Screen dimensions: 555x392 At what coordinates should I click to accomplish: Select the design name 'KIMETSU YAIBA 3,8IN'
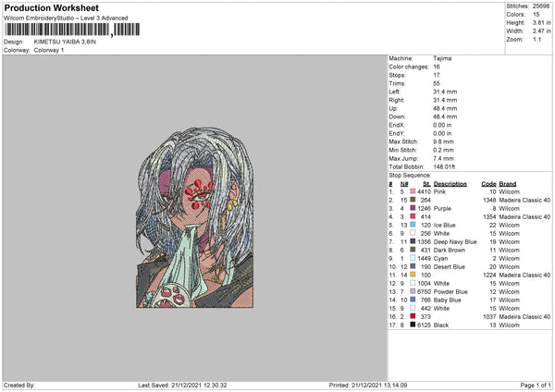click(65, 42)
